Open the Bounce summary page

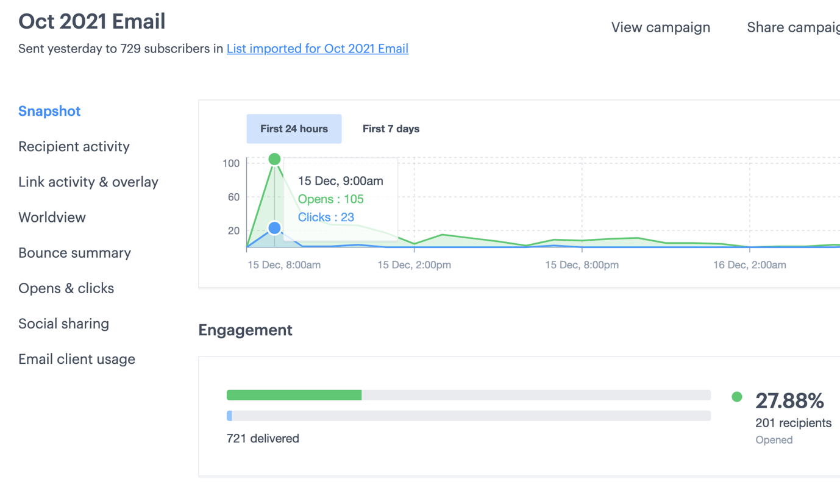click(74, 252)
